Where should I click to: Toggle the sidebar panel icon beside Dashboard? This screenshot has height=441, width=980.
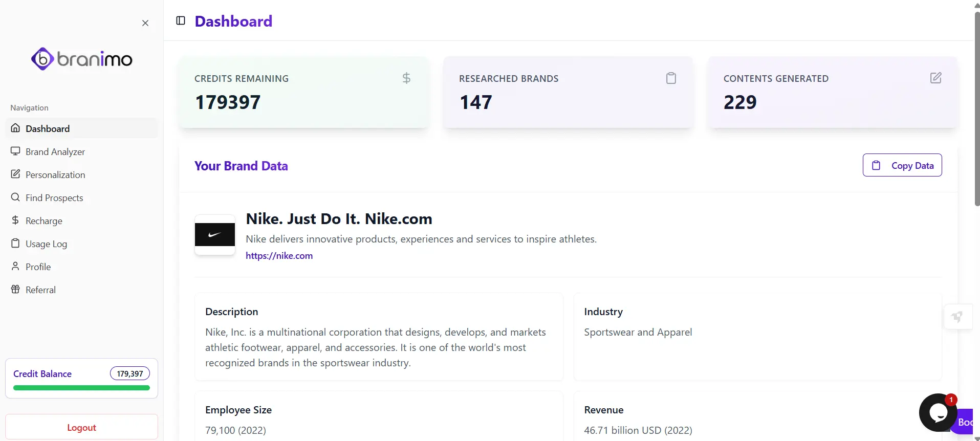(x=181, y=20)
